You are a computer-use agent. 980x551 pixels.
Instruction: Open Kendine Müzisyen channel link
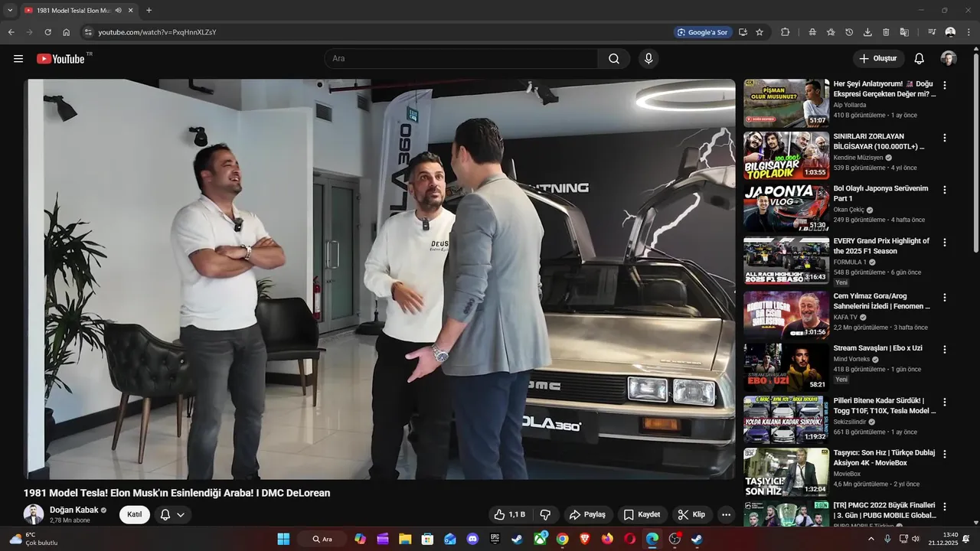pyautogui.click(x=858, y=158)
